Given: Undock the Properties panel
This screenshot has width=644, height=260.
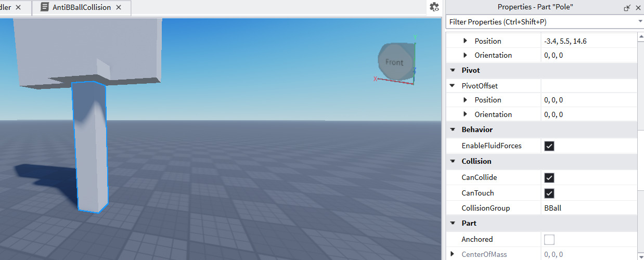Looking at the screenshot, I should [x=627, y=7].
